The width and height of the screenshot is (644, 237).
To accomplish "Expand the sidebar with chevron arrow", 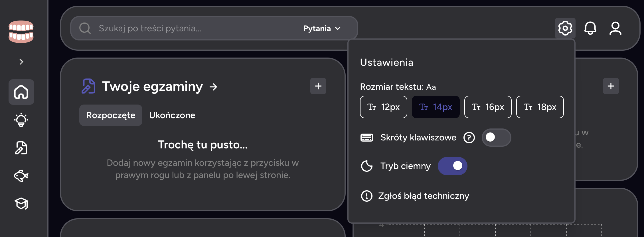I will pyautogui.click(x=21, y=62).
